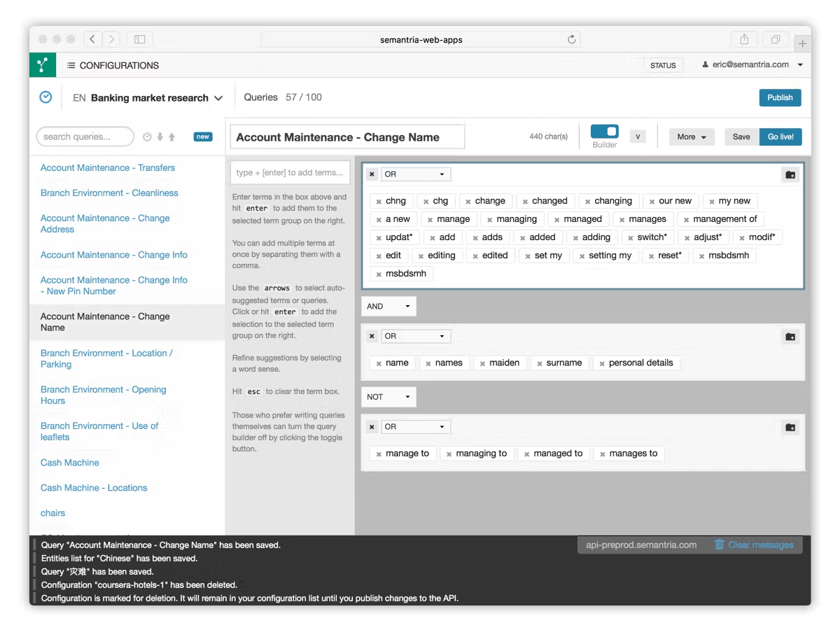Click the folder icon in NOT term group

point(790,427)
